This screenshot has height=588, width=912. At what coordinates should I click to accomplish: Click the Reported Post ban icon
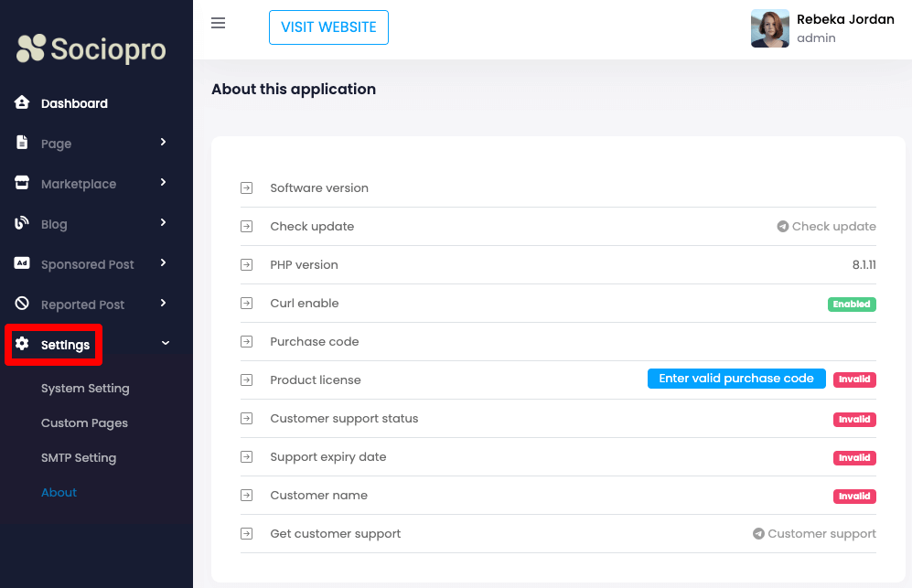[22, 304]
